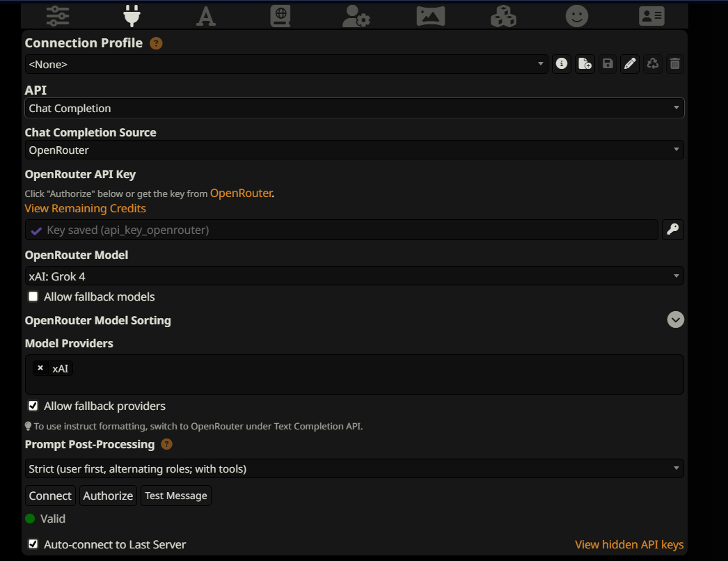728x561 pixels.
Task: Open View hidden API keys link
Action: coord(629,544)
